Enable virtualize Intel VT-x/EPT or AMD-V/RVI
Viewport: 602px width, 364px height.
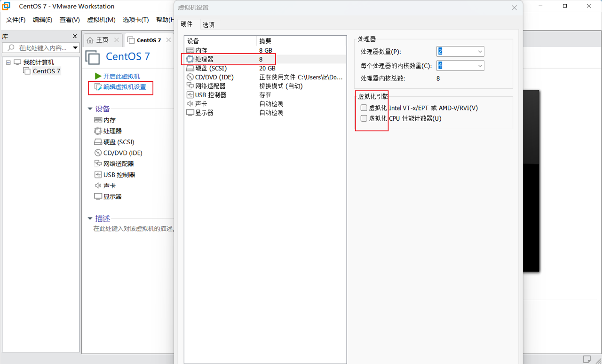click(364, 108)
